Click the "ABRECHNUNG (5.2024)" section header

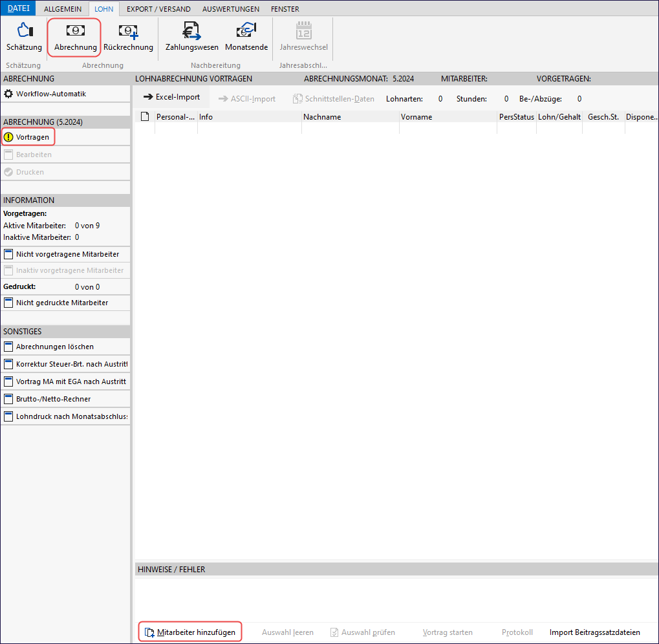tap(43, 122)
